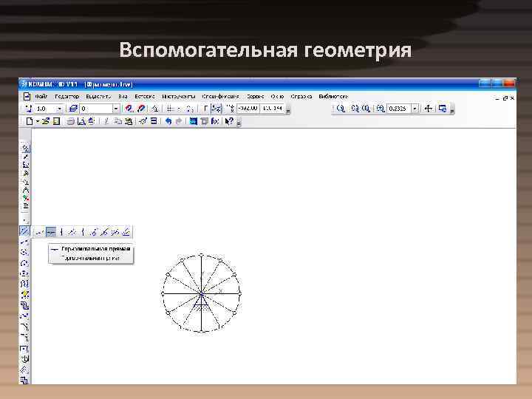Click the blue Undo arrow
This screenshot has width=532, height=399.
pyautogui.click(x=168, y=121)
